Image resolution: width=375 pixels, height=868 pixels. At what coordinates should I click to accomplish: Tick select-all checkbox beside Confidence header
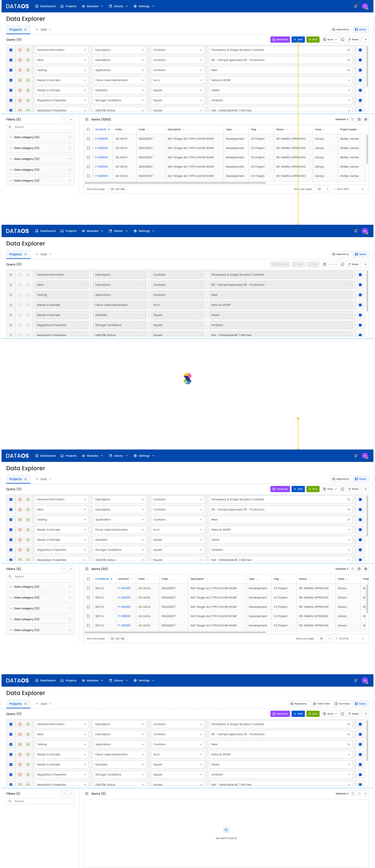[88, 579]
